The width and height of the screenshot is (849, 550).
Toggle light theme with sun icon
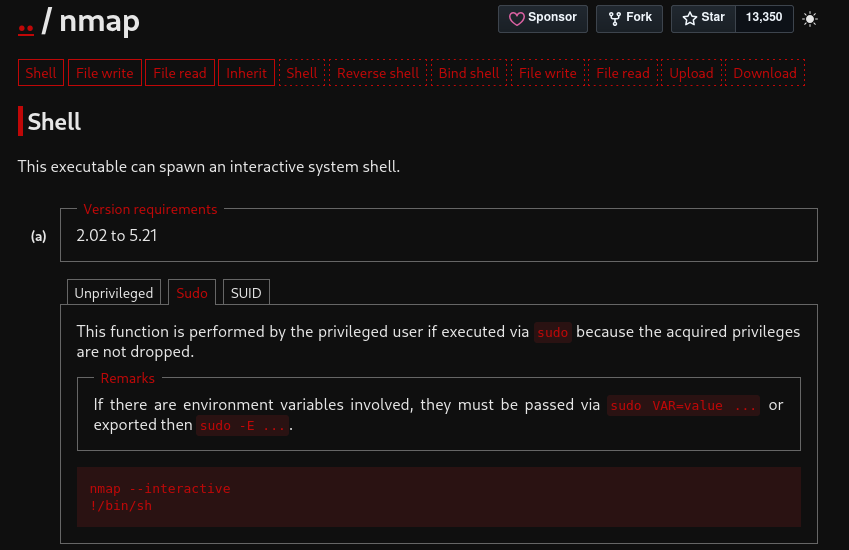pos(809,19)
